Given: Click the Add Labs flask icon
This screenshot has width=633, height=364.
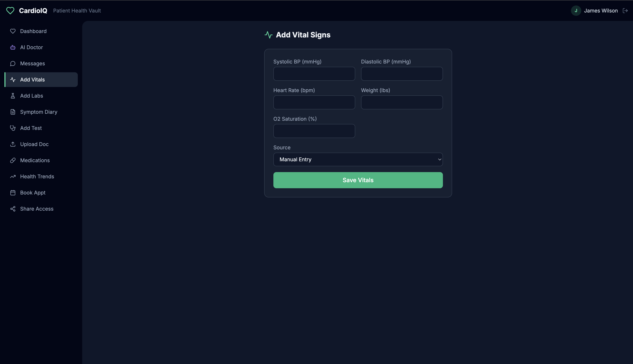Looking at the screenshot, I should (13, 96).
